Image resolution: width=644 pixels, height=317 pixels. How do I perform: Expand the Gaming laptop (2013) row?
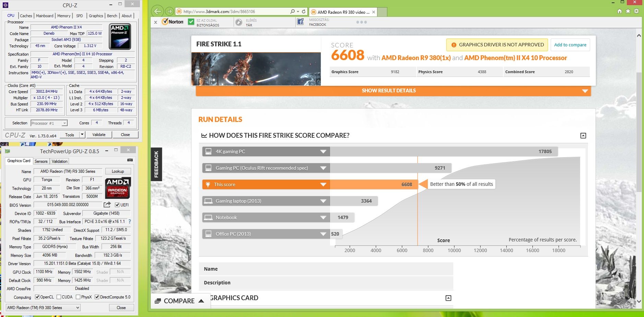(x=323, y=201)
